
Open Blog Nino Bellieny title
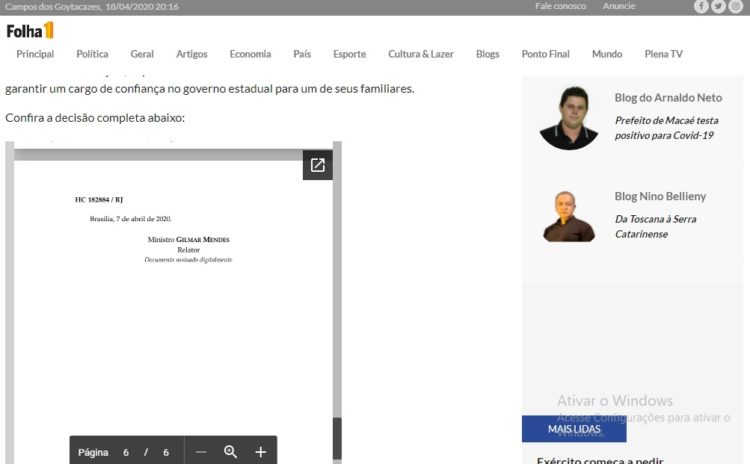coord(660,196)
